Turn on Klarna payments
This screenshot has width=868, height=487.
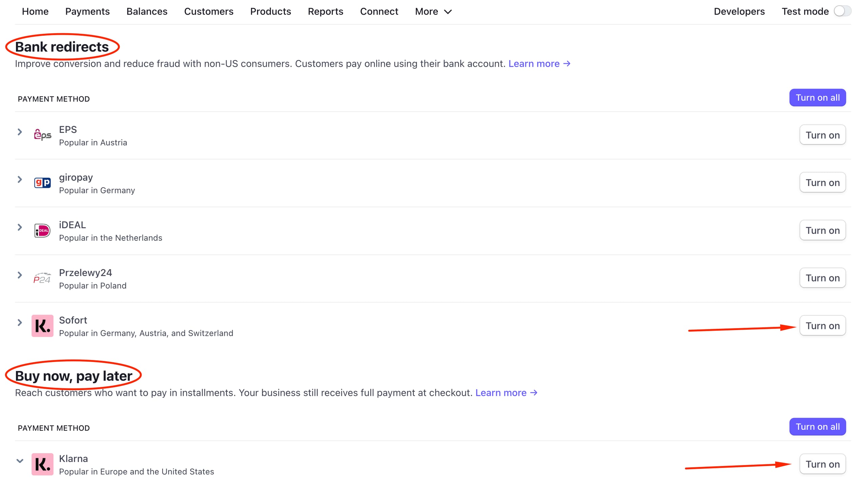[x=822, y=464]
